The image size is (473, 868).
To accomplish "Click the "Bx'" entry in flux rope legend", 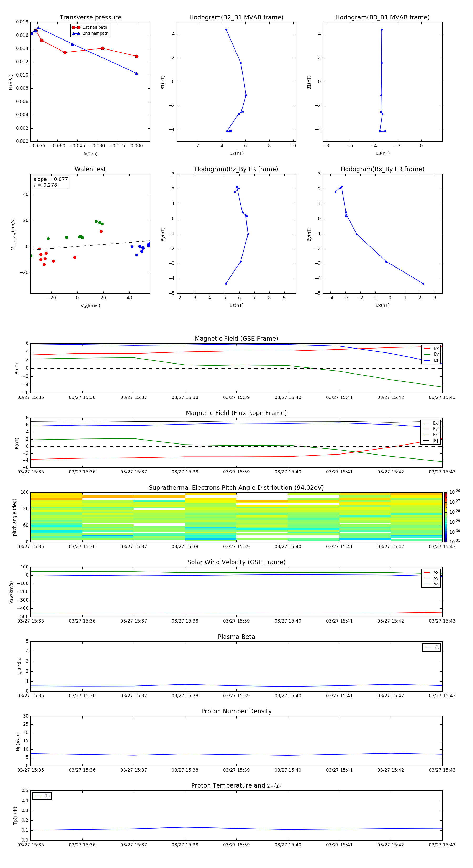I will pos(431,423).
